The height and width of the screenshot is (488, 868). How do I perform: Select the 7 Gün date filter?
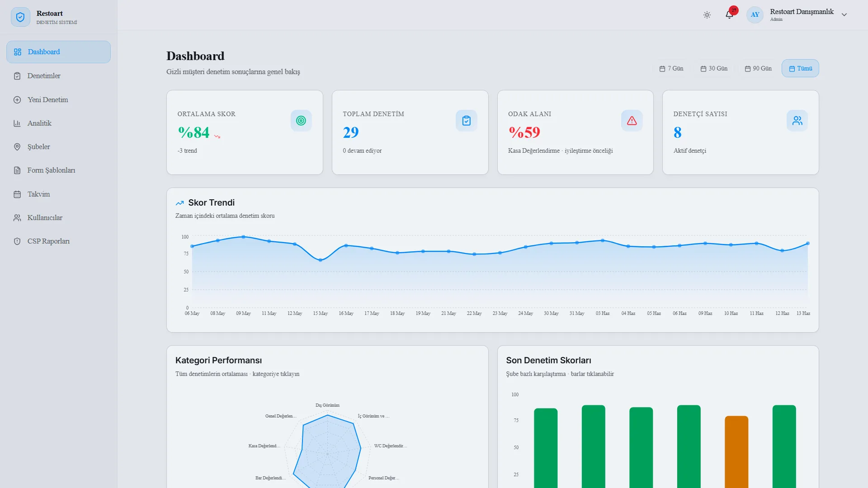coord(671,69)
